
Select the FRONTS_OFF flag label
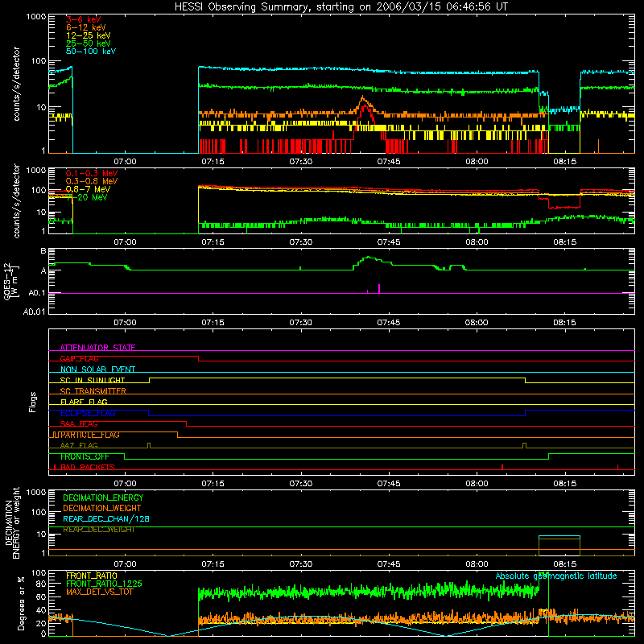[x=85, y=456]
